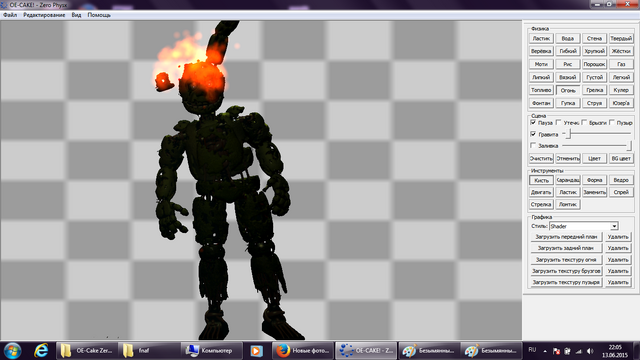Select the Фонтан physics material
Viewport: 640px width, 360px height.
click(541, 103)
